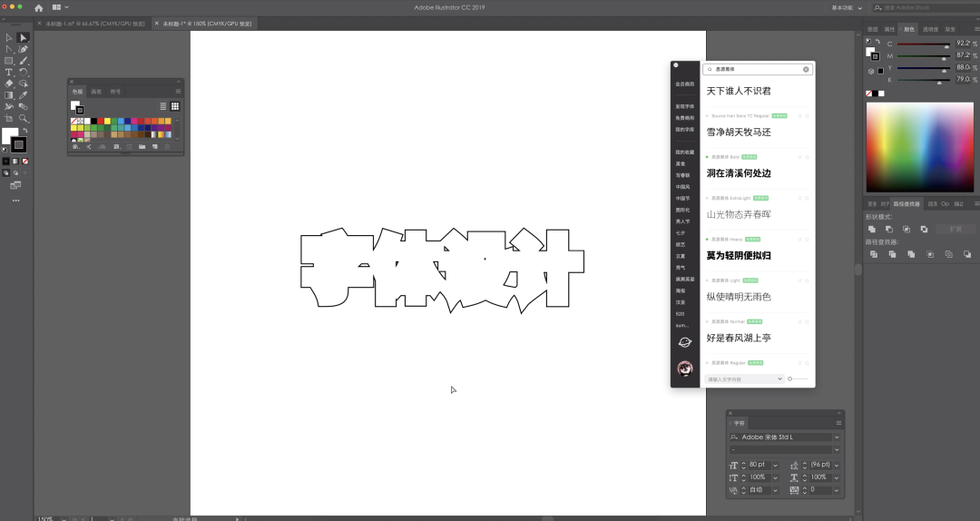Click the 思源黑体 font search field
980x521 pixels.
(x=755, y=69)
